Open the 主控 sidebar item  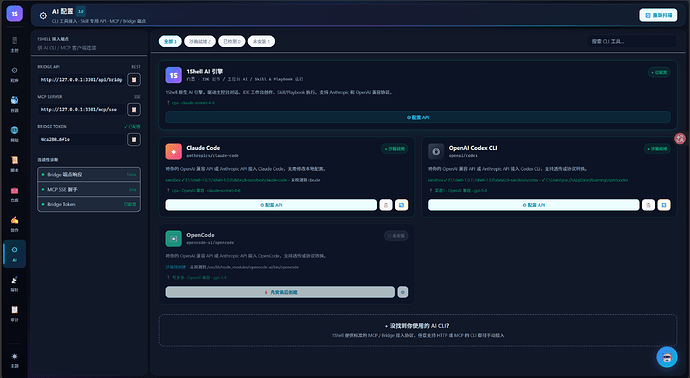pos(15,44)
